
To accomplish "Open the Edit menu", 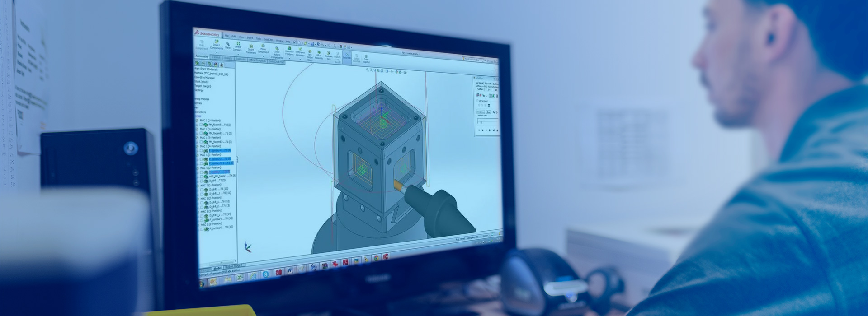I will tap(234, 36).
